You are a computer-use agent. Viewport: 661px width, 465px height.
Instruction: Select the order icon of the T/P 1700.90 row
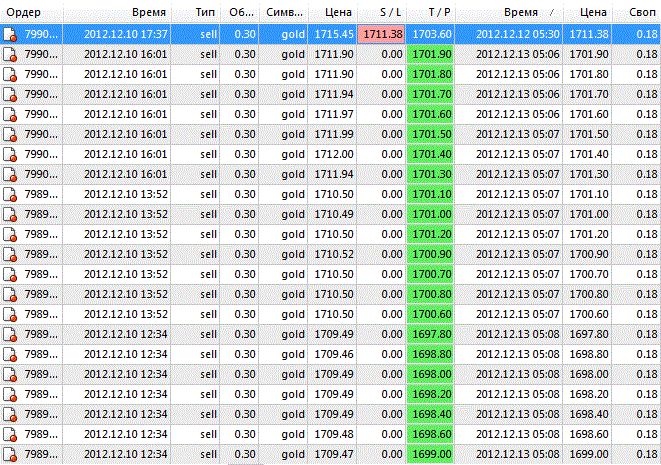pos(10,255)
